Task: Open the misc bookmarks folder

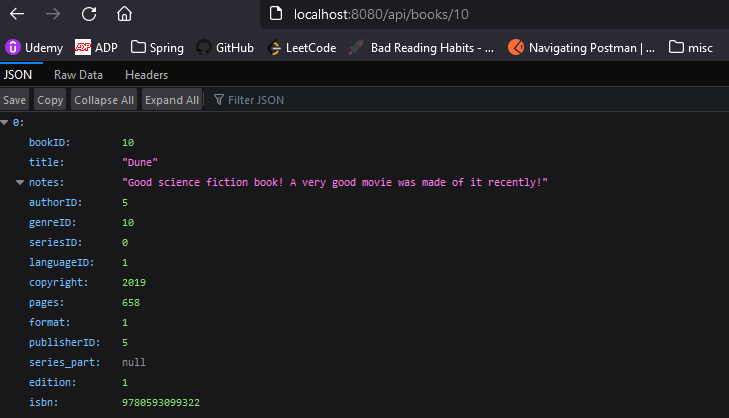Action: tap(690, 47)
